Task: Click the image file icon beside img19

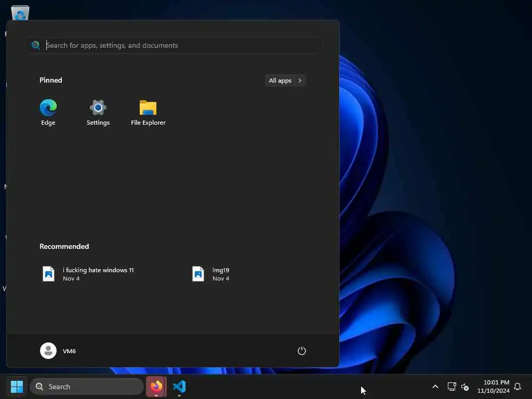Action: (198, 274)
